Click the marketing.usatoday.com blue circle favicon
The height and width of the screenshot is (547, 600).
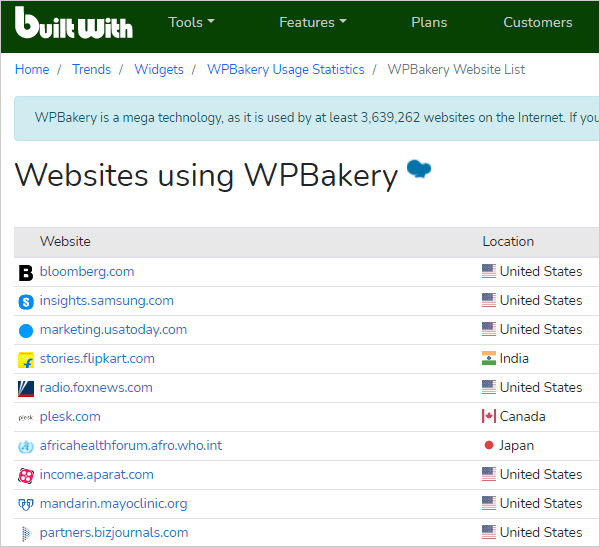pyautogui.click(x=26, y=331)
